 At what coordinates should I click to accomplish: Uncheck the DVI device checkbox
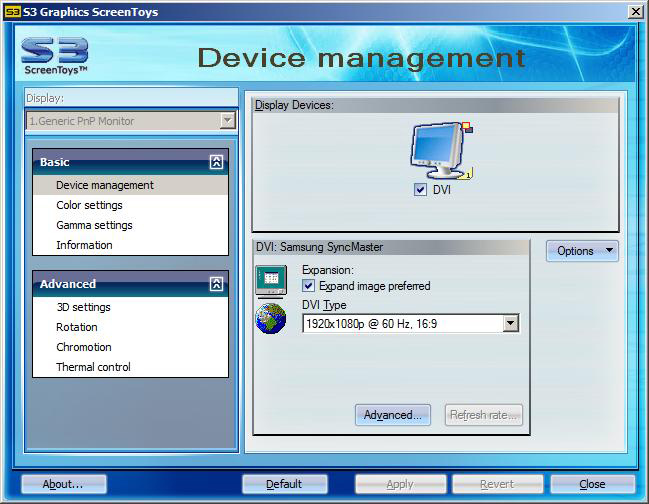click(420, 190)
